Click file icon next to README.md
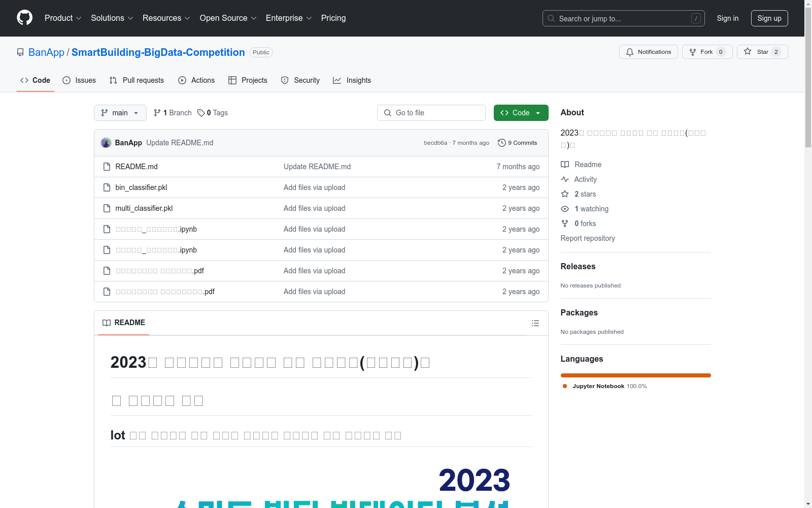The height and width of the screenshot is (508, 812). tap(107, 167)
